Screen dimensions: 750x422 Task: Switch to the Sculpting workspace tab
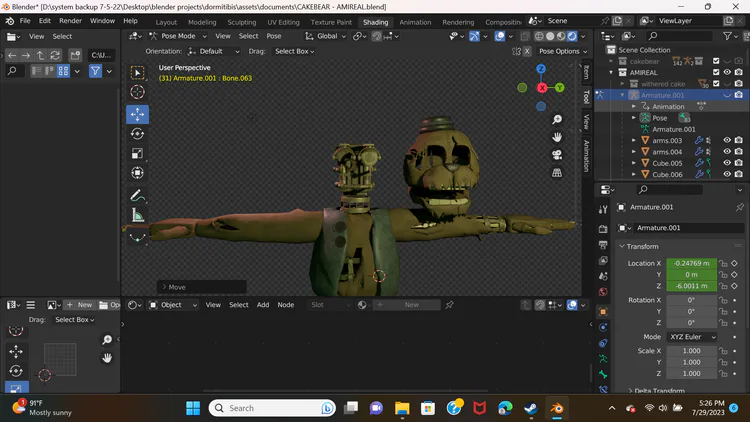pos(242,22)
